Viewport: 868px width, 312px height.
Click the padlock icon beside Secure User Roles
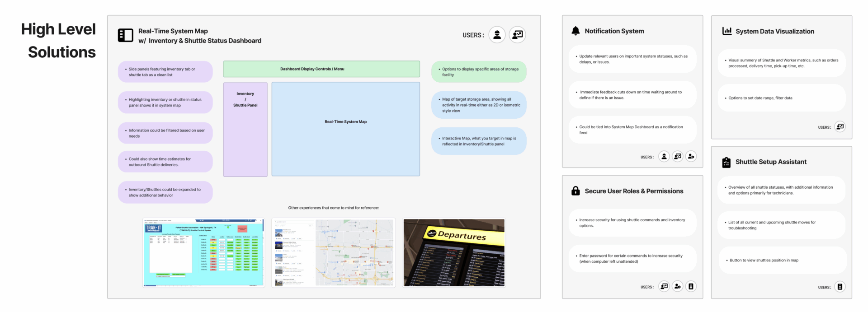click(575, 191)
